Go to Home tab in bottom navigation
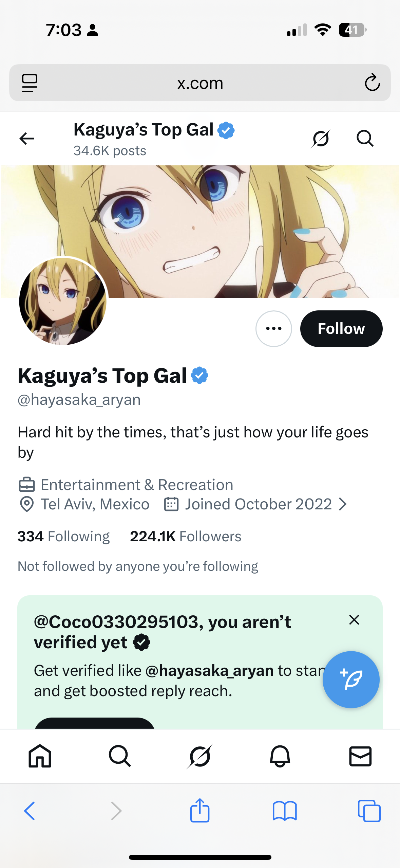The width and height of the screenshot is (400, 868). [40, 756]
